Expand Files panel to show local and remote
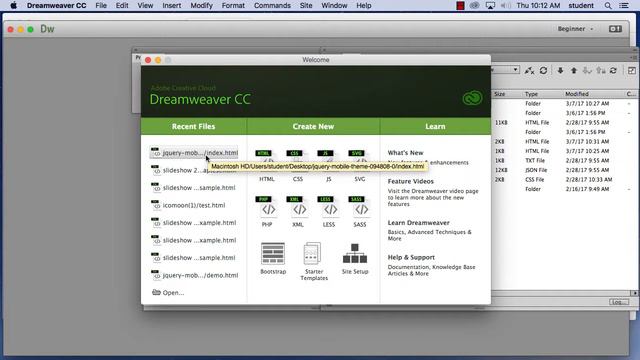This screenshot has width=640, height=360. pos(631,71)
